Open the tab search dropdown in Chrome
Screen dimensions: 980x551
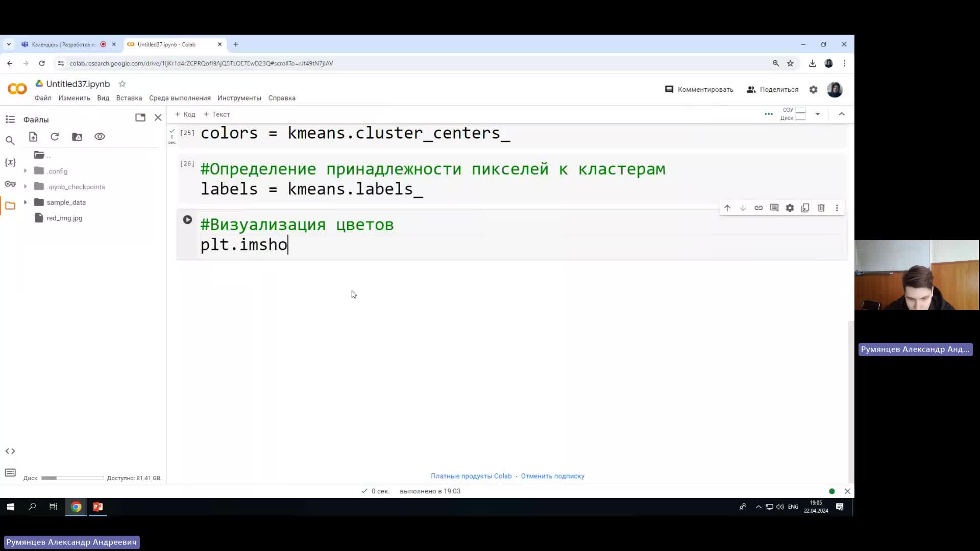tap(9, 44)
